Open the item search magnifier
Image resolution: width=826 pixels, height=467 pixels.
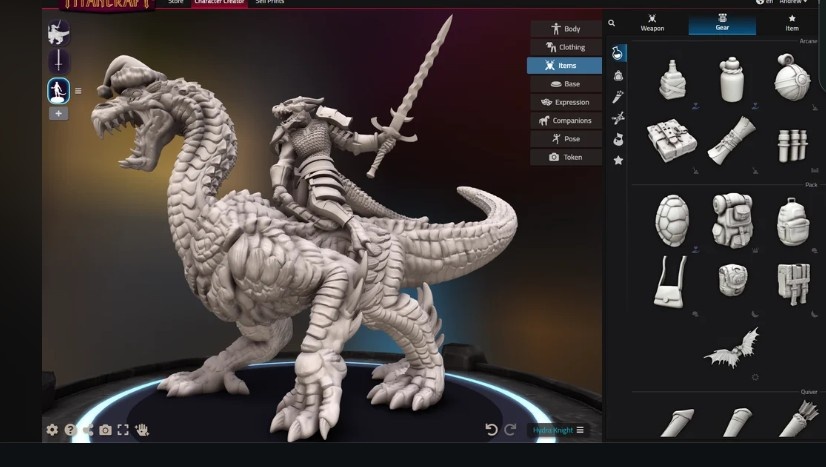click(x=612, y=23)
